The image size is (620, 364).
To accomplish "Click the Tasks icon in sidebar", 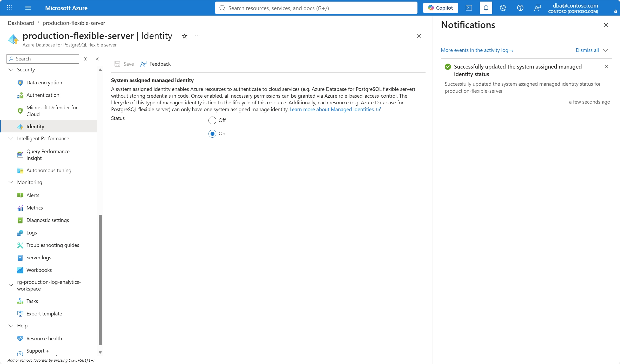I will (20, 301).
